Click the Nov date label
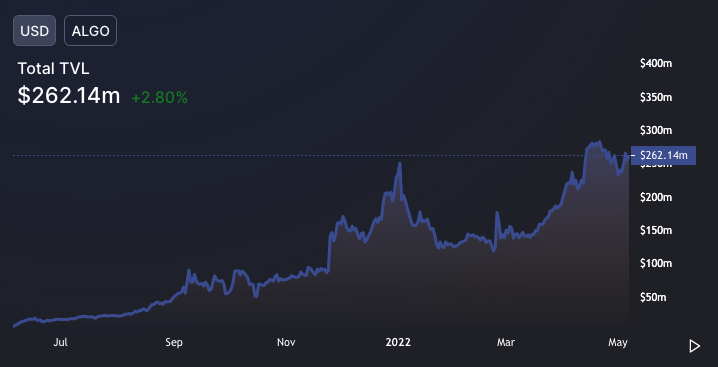 coord(286,342)
